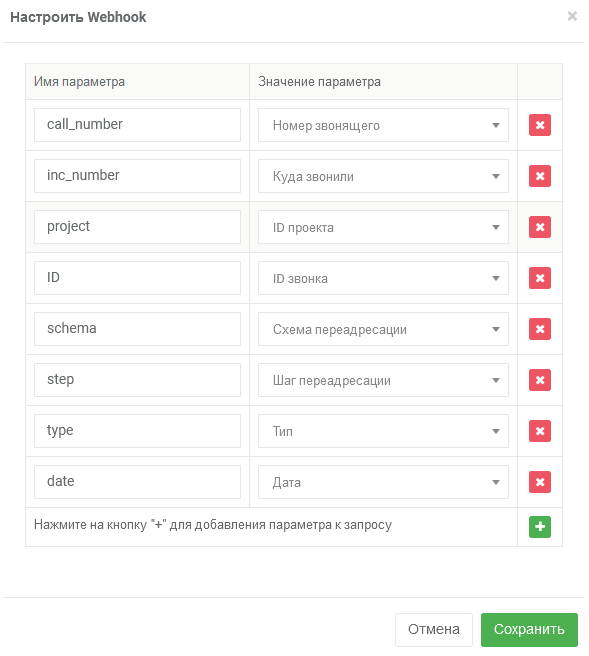Focus the schema parameter name field
The width and height of the screenshot is (589, 656).
click(x=137, y=329)
